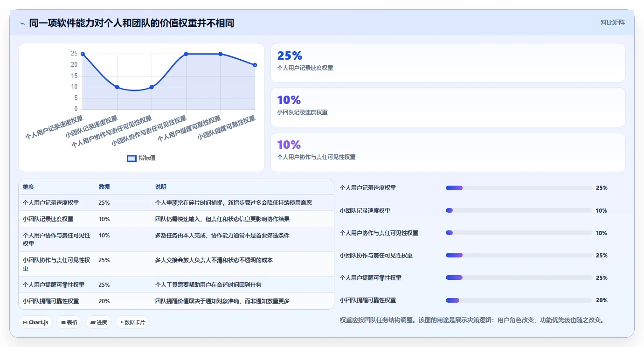Click the 个人用户记录速度权重 progress bar

(x=519, y=188)
